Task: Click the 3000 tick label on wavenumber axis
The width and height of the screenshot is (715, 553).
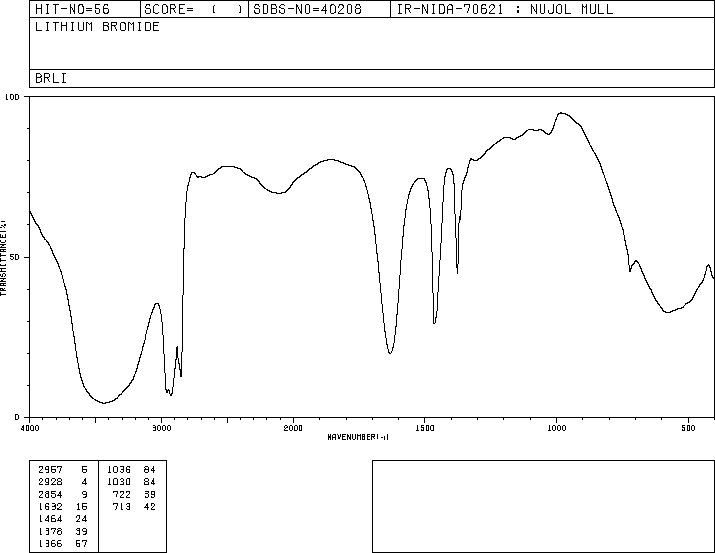Action: tap(161, 428)
